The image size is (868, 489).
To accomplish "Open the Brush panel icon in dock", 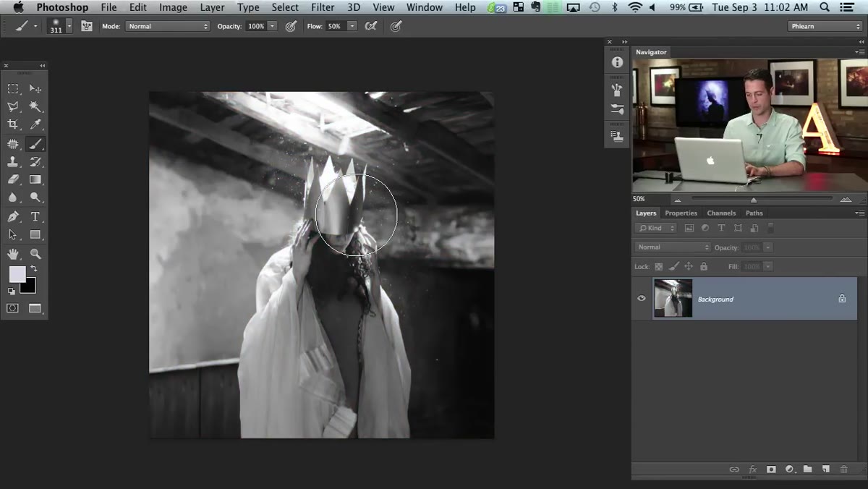I will [x=617, y=90].
